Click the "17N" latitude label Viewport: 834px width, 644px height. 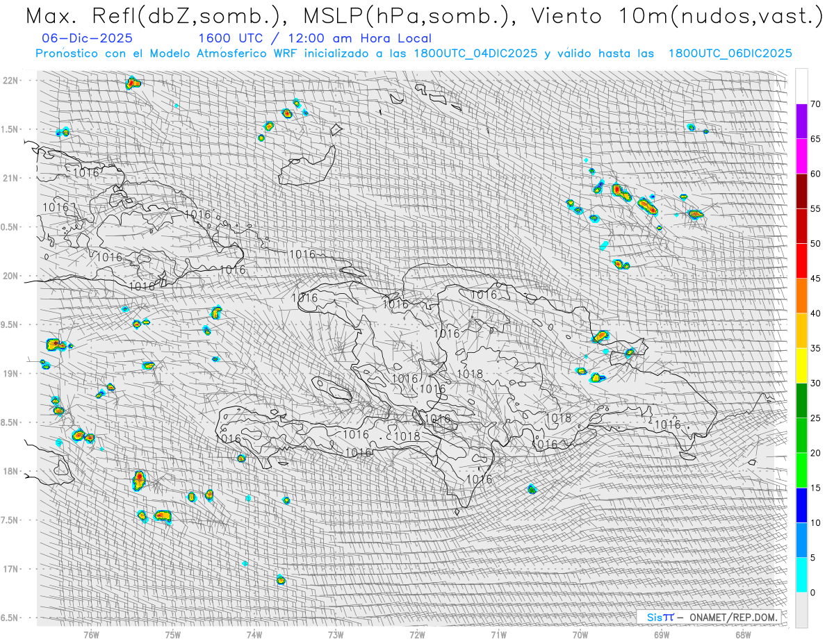[x=10, y=569]
